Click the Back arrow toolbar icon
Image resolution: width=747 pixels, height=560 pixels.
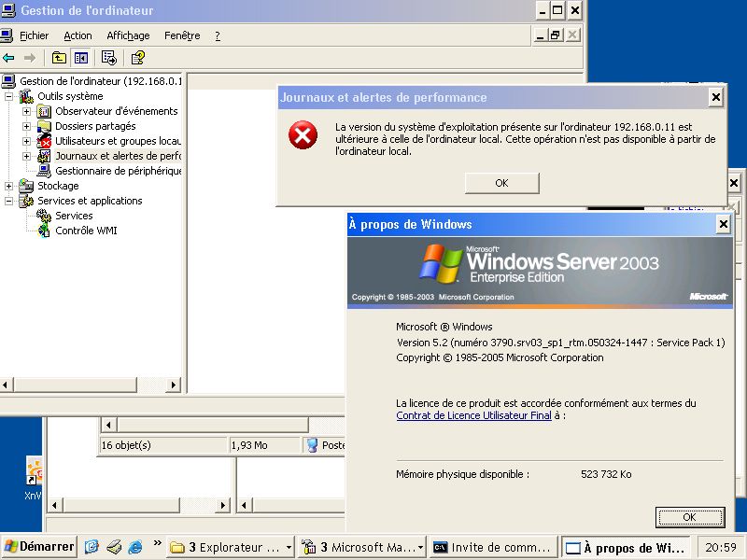pyautogui.click(x=8, y=58)
